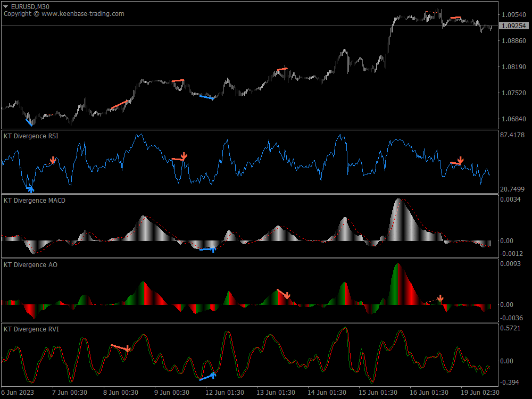
Task: Select the KT Divergence RSI panel label
Action: point(30,136)
